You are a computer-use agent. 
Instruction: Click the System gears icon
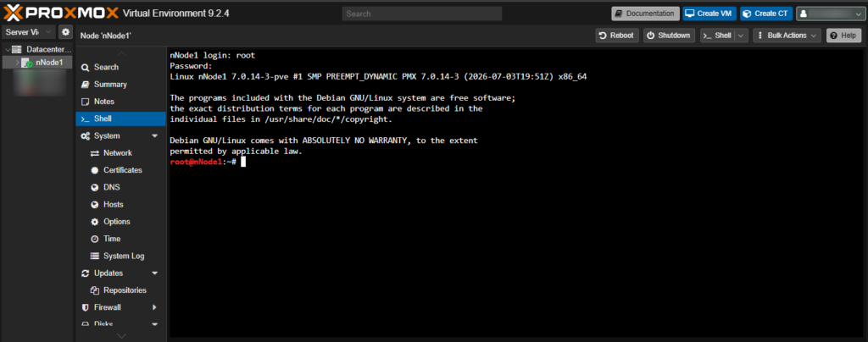(x=86, y=136)
